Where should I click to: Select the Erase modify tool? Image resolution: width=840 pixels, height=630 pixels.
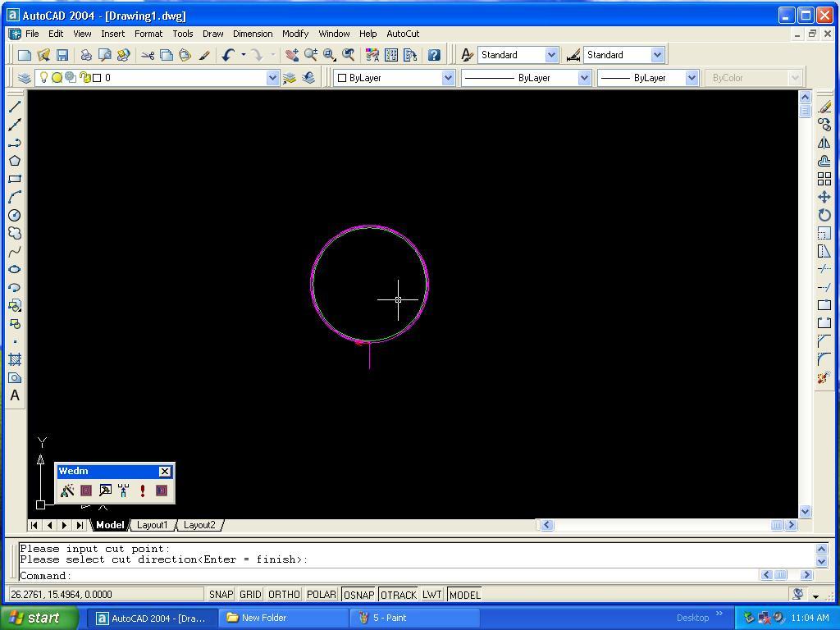(824, 107)
